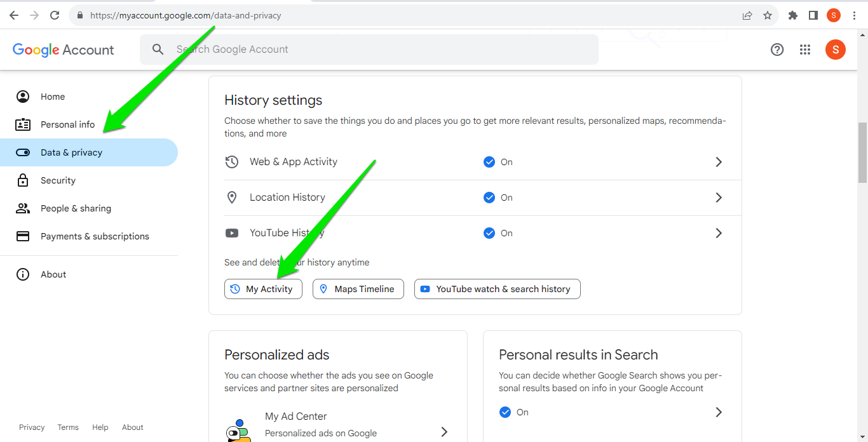Go back with the browser back arrow

14,15
